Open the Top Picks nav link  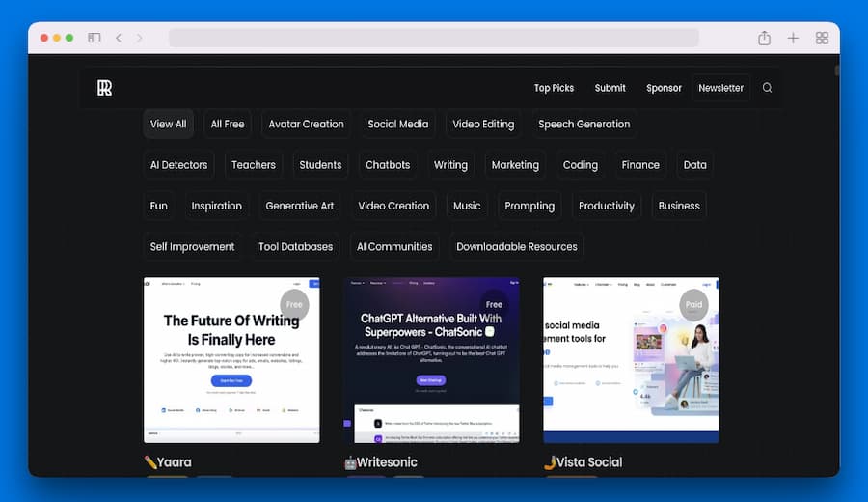click(x=554, y=88)
